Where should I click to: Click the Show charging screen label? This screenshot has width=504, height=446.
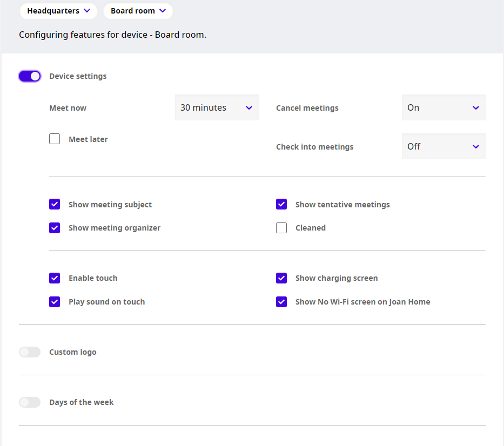tap(337, 278)
